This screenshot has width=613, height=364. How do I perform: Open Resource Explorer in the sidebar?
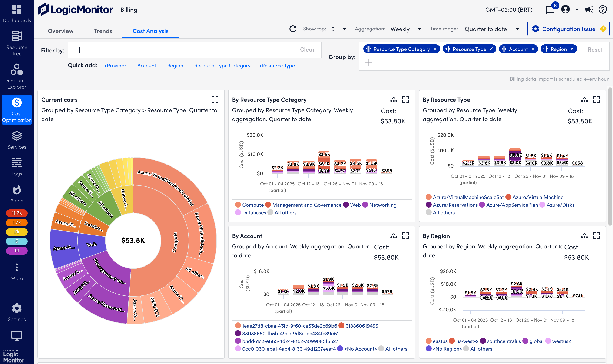pos(17,77)
